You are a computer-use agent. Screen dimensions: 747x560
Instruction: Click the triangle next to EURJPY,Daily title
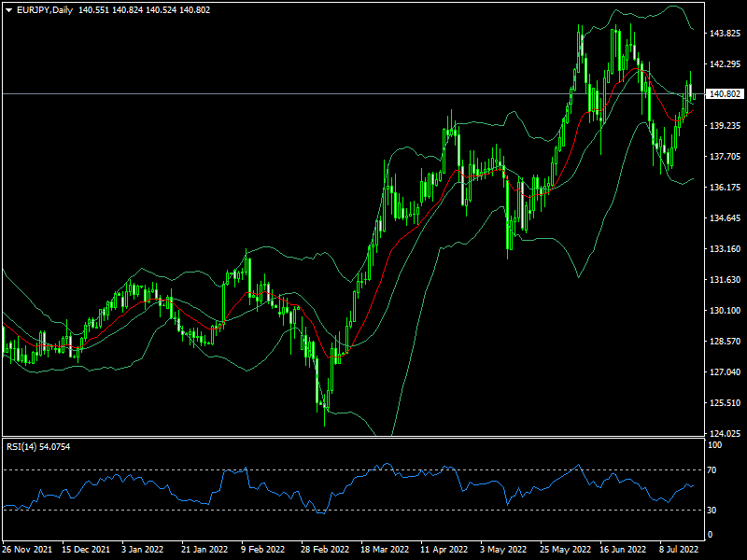(8, 10)
